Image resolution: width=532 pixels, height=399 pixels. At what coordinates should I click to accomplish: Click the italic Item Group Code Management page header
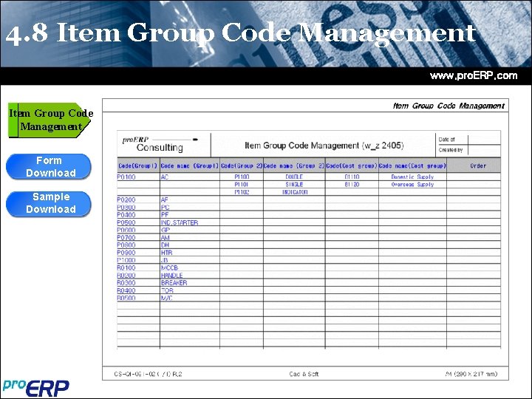pyautogui.click(x=449, y=106)
